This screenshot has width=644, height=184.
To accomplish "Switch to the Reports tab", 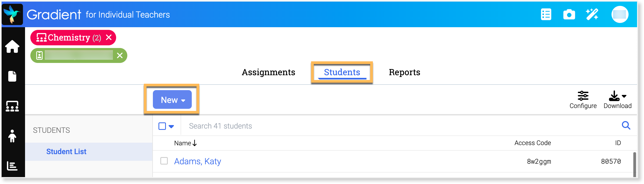I will click(404, 72).
